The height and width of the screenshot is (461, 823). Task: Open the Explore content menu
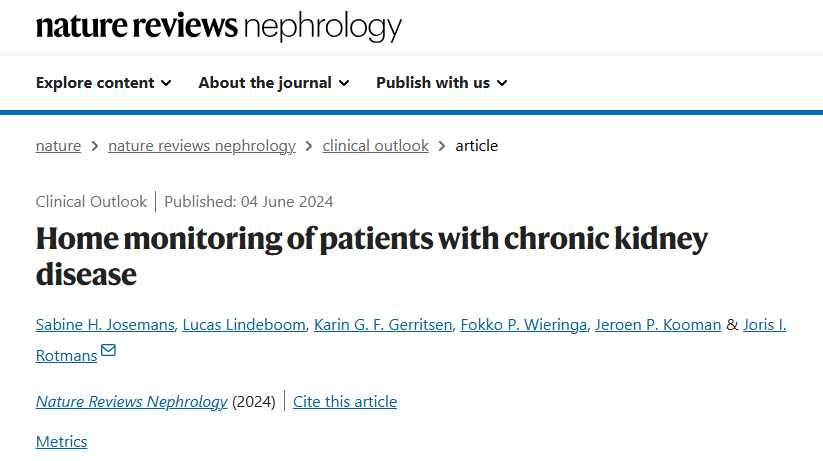point(103,83)
